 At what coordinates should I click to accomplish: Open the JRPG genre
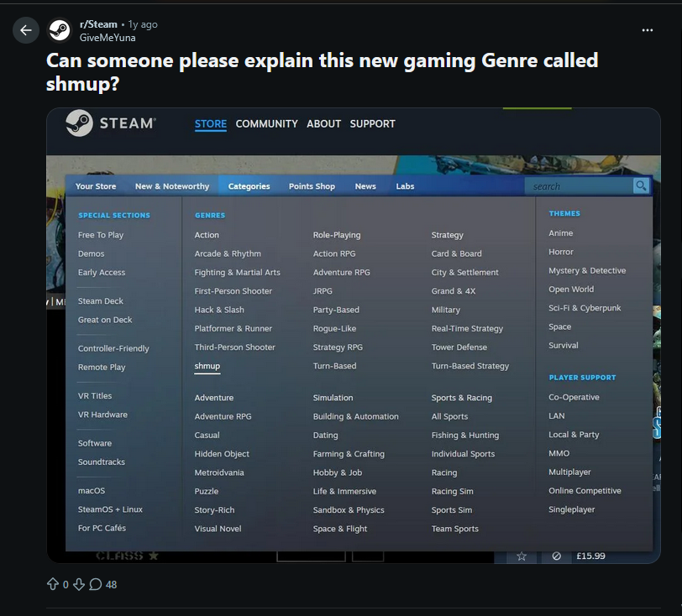323,291
